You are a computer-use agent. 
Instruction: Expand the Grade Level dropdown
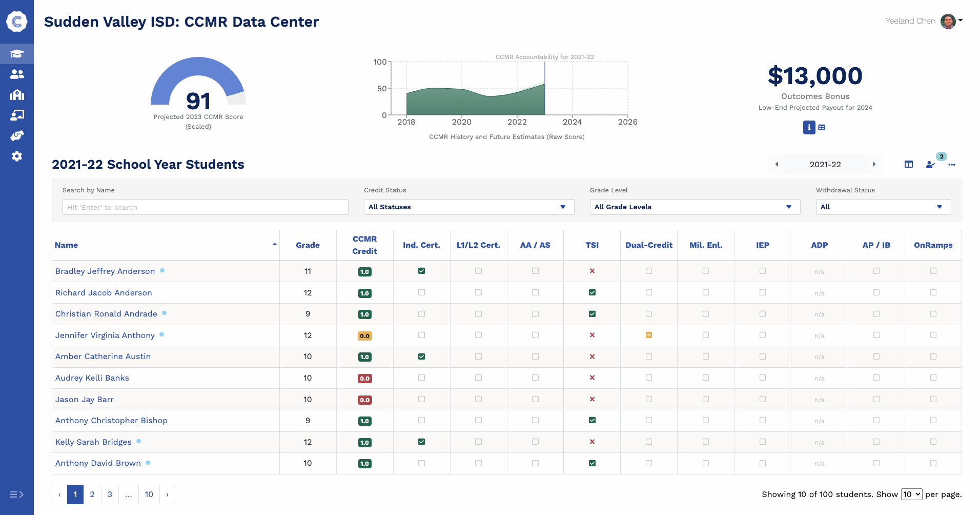coord(695,207)
